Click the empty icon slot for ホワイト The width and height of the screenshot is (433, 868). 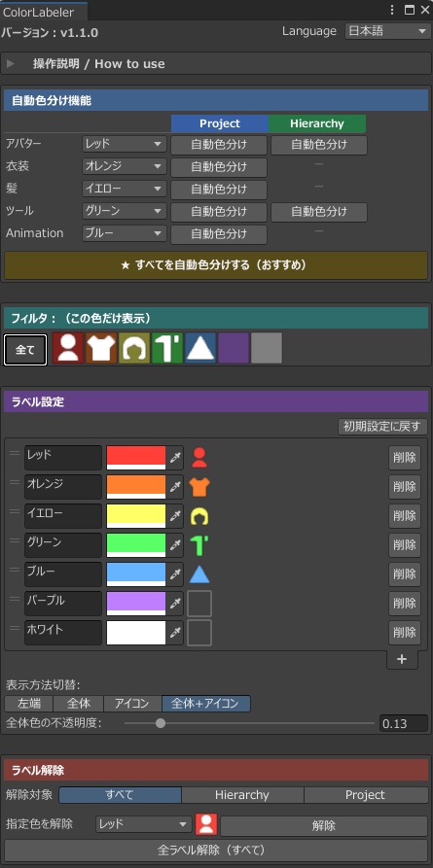[199, 633]
